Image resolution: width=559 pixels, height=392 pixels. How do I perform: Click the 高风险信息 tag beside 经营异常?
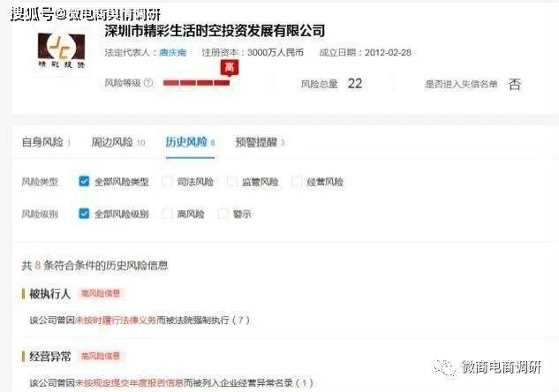pyautogui.click(x=101, y=356)
